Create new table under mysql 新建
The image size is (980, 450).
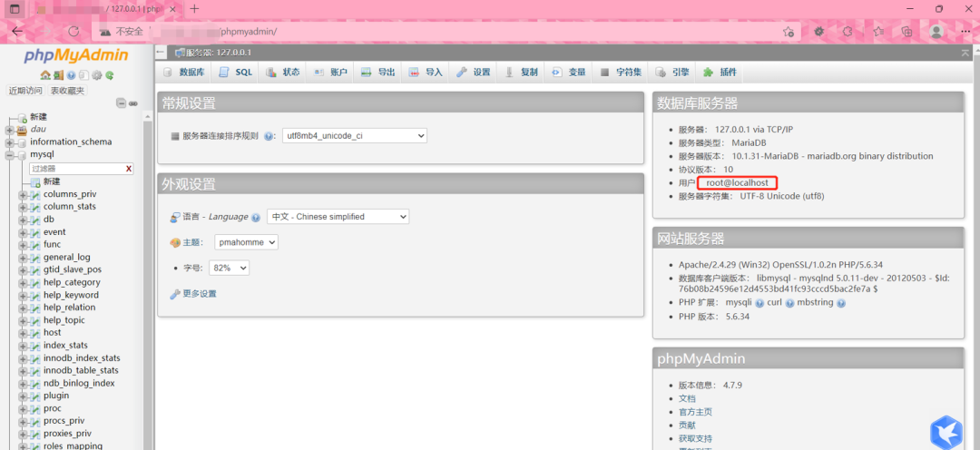(51, 181)
